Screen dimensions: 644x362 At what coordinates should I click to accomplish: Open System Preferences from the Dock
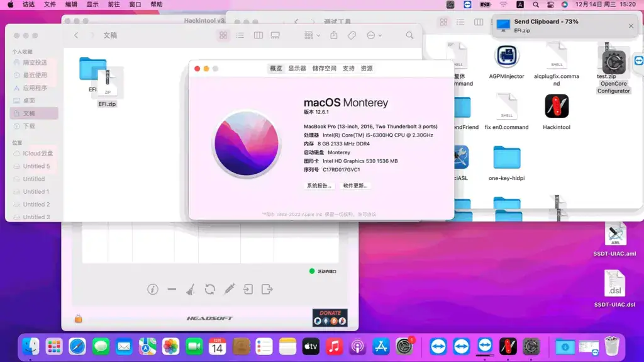coord(404,347)
